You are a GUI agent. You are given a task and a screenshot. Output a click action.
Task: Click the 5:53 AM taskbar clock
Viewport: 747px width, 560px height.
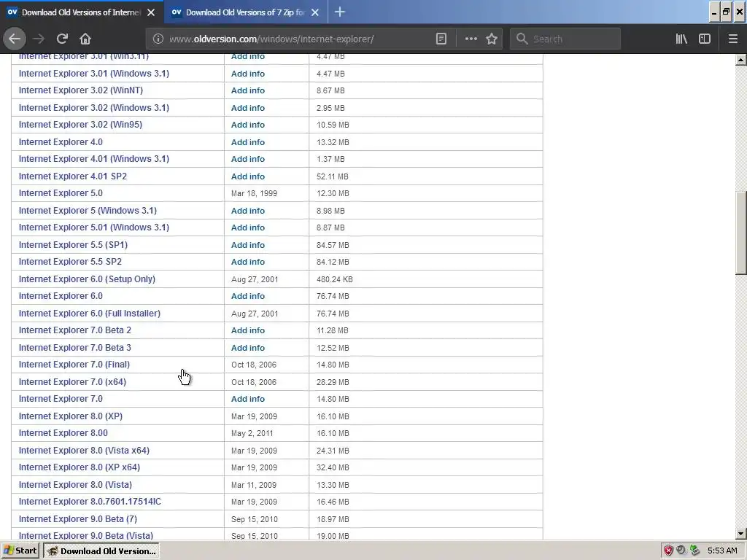pyautogui.click(x=722, y=551)
